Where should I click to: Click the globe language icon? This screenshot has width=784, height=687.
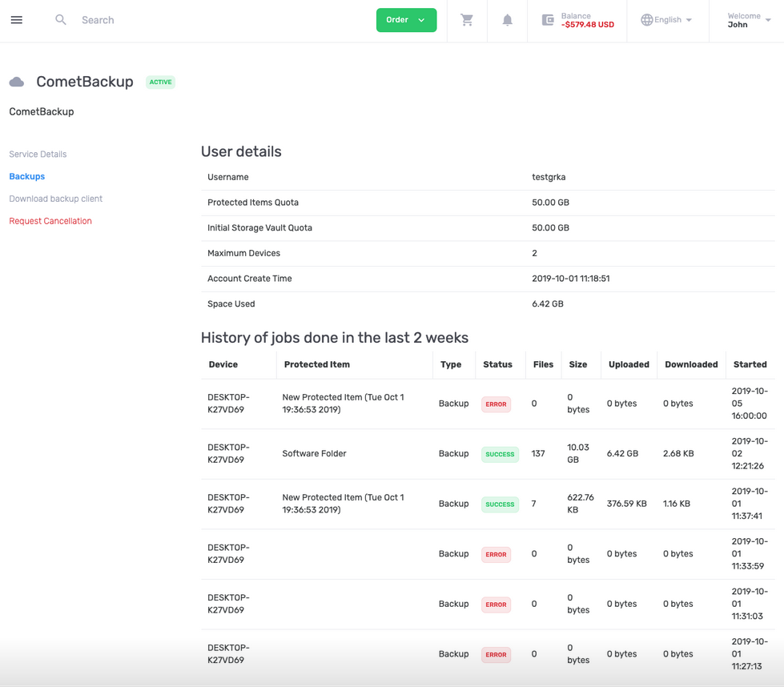(x=646, y=20)
